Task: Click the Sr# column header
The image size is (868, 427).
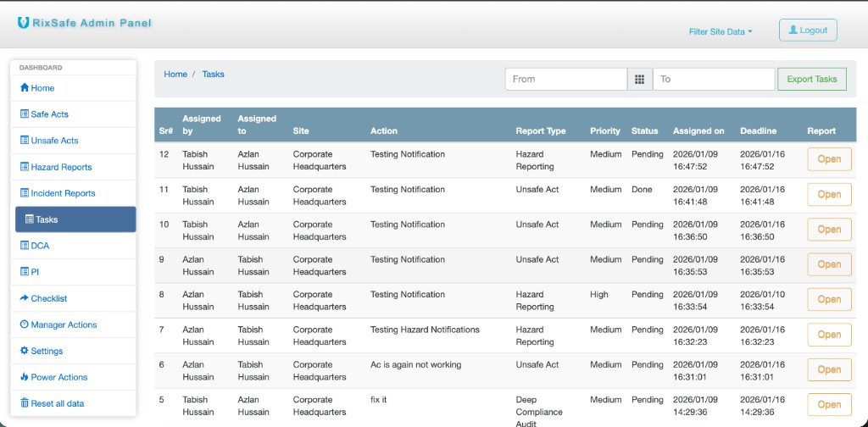Action: (164, 131)
